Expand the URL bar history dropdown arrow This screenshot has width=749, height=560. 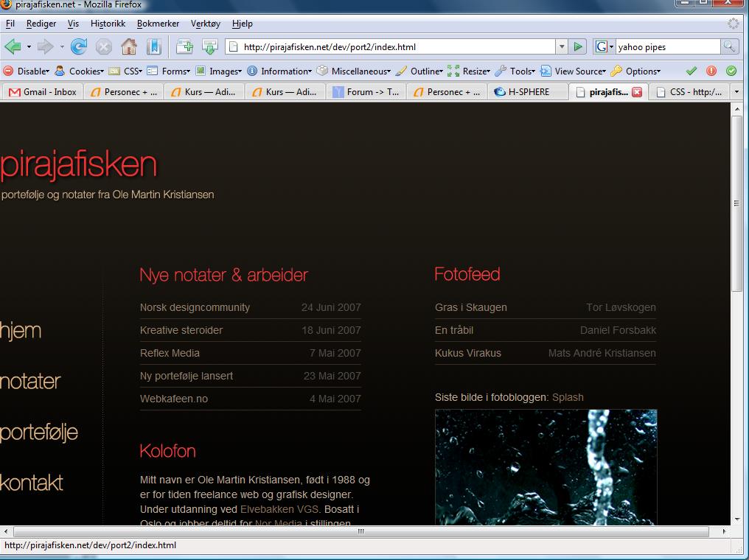(562, 46)
